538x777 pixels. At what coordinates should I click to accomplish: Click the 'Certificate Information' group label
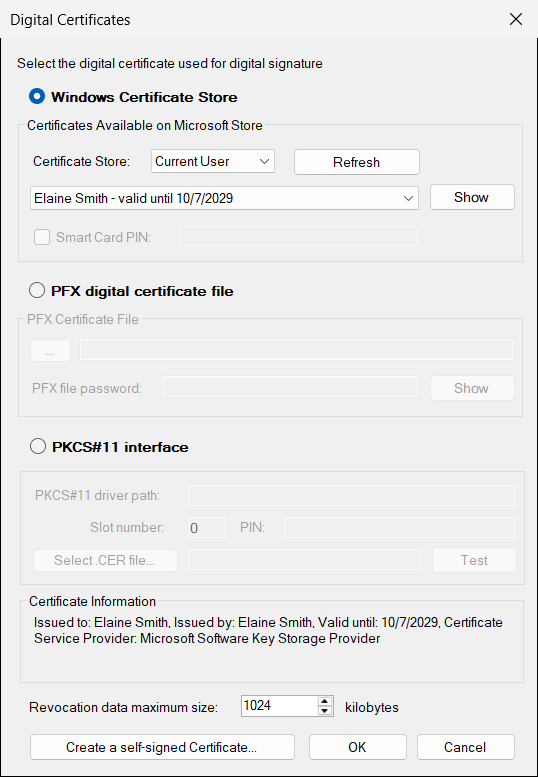93,602
